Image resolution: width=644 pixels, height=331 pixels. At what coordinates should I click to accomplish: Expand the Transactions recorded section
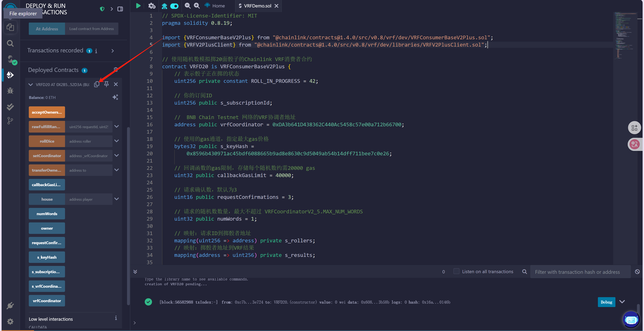(x=113, y=51)
